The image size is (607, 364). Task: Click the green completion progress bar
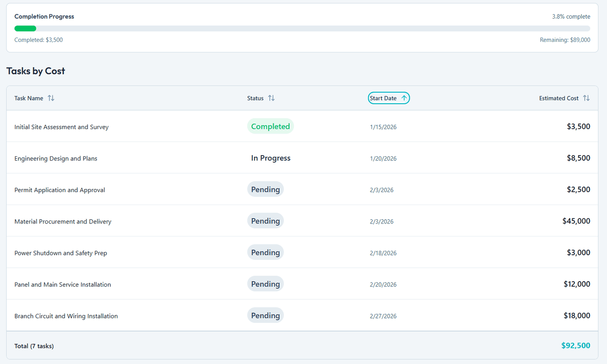[x=25, y=29]
